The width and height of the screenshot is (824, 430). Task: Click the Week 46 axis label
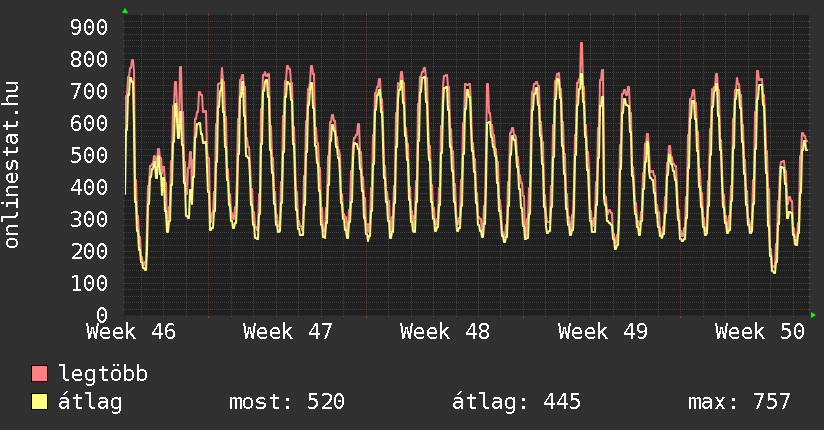pos(131,331)
